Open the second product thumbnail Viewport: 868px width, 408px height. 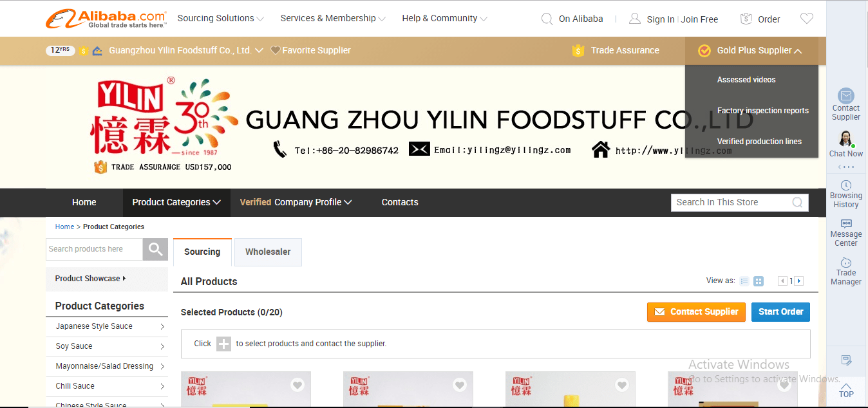coord(408,389)
